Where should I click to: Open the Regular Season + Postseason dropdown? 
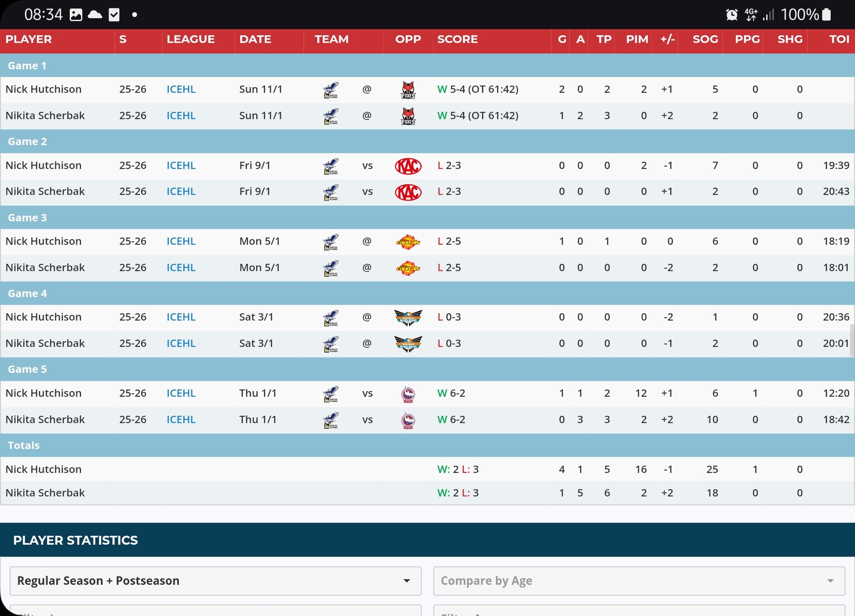point(215,581)
